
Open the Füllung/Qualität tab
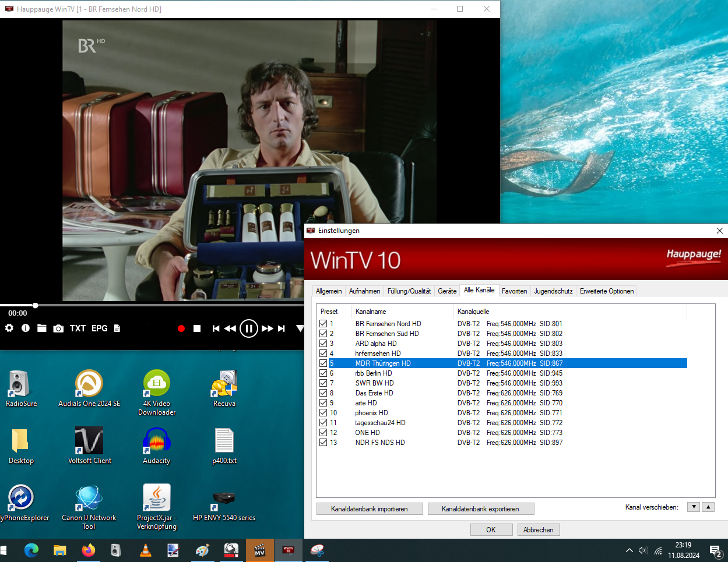point(409,291)
